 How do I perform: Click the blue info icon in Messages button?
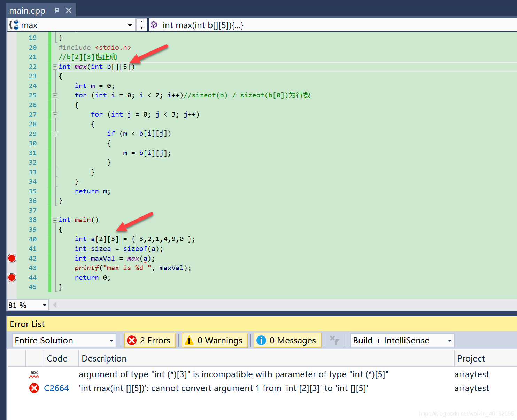click(261, 340)
